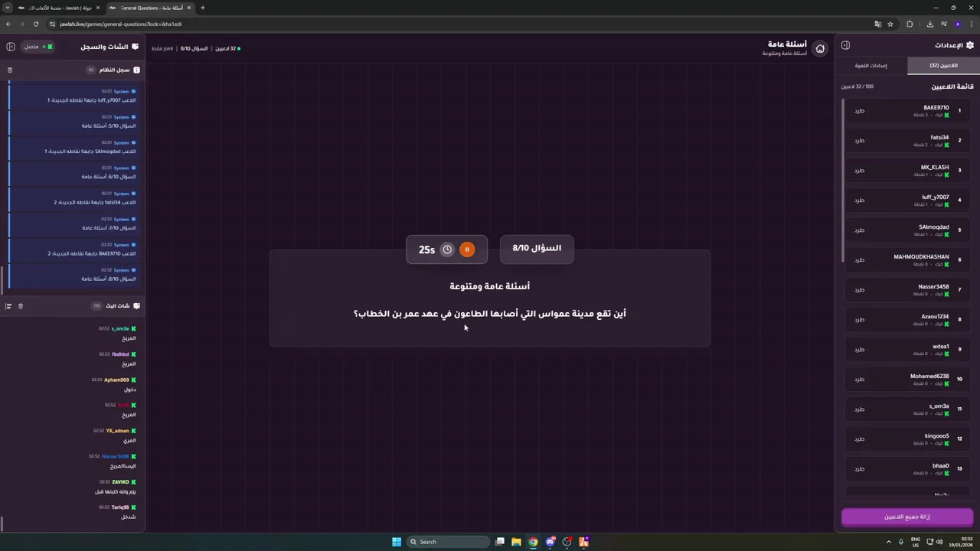Viewport: 980px width, 551px height.
Task: Kick player Azaou1234
Action: (x=859, y=320)
